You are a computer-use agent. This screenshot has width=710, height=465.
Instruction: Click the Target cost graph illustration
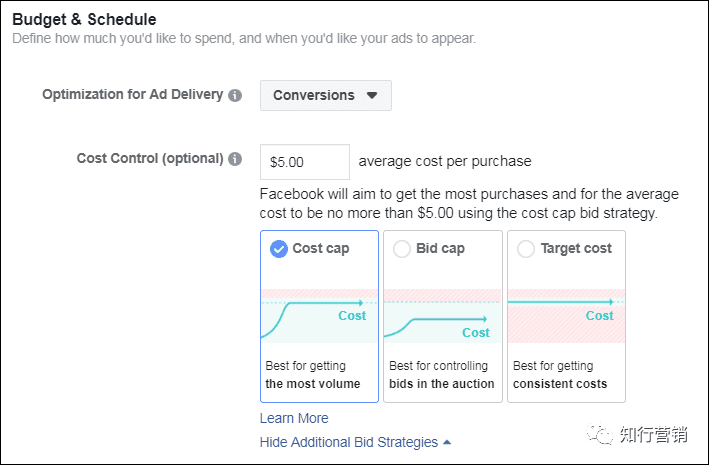click(x=566, y=315)
